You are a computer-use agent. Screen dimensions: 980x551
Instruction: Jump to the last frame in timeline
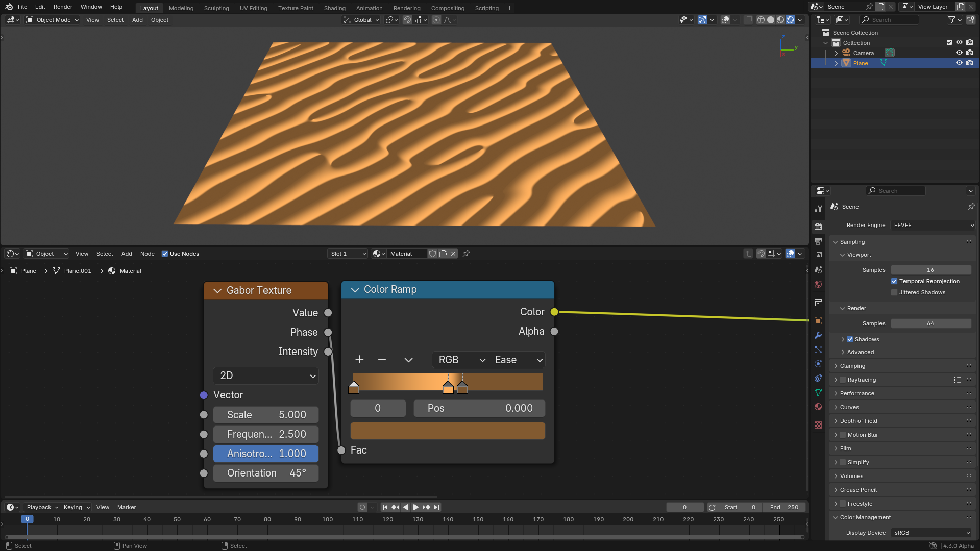[437, 507]
